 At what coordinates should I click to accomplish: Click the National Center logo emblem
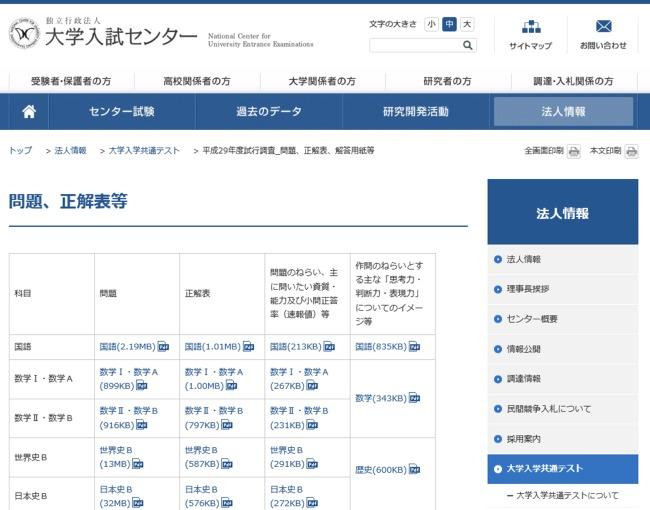24,33
